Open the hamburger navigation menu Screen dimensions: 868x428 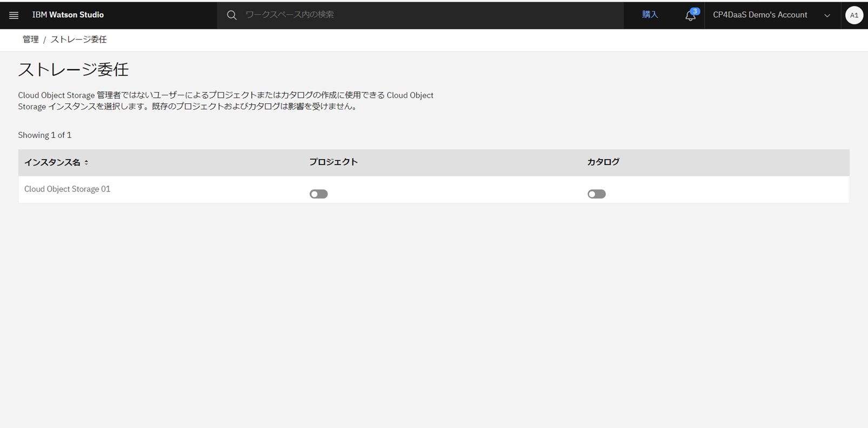pos(14,15)
